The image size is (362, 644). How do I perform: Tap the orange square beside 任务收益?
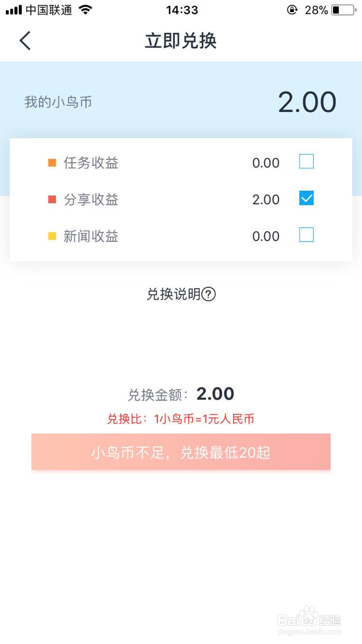(52, 163)
